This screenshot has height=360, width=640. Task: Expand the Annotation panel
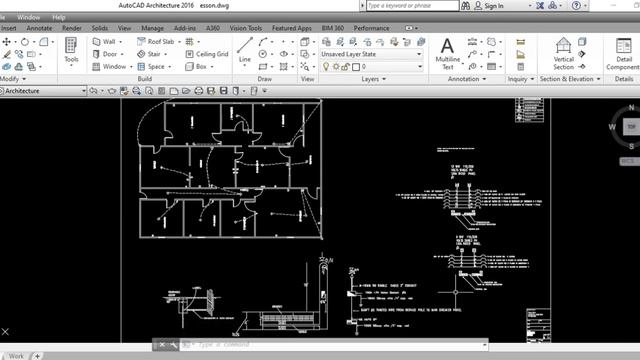(x=467, y=79)
